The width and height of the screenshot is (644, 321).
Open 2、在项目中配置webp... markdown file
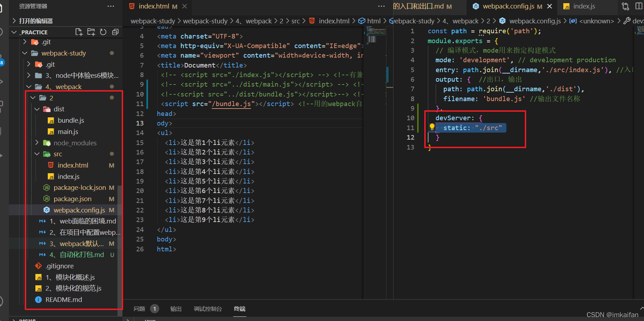point(85,233)
